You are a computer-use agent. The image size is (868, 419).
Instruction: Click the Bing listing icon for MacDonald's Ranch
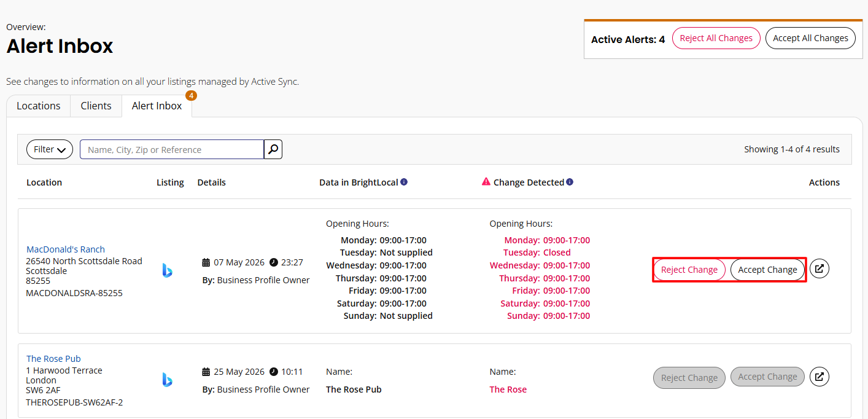(x=167, y=270)
